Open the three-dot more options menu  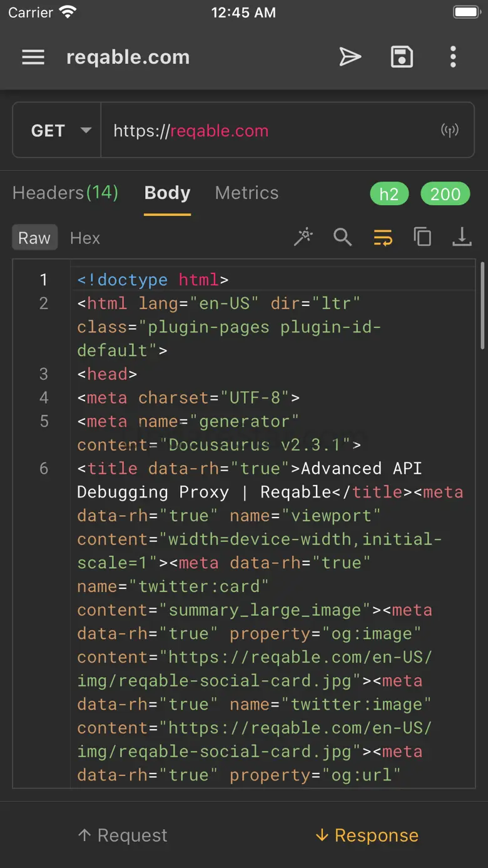coord(453,58)
